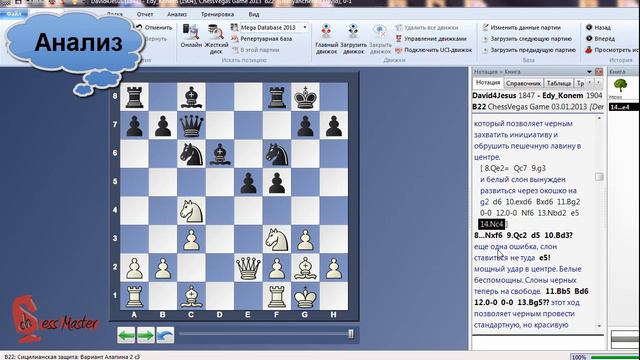The height and width of the screenshot is (360, 640).
Task: Go to previous move green arrow
Action: pyautogui.click(x=126, y=335)
